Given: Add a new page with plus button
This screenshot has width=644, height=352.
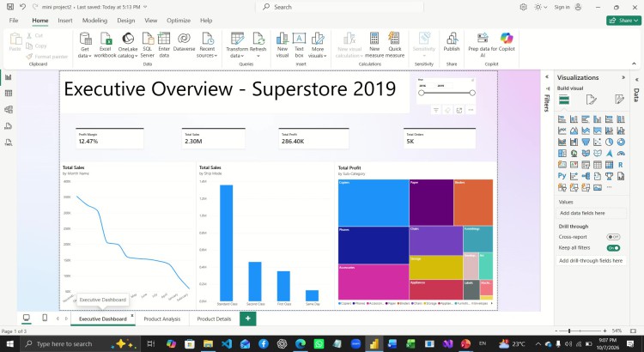Looking at the screenshot, I should click(247, 319).
